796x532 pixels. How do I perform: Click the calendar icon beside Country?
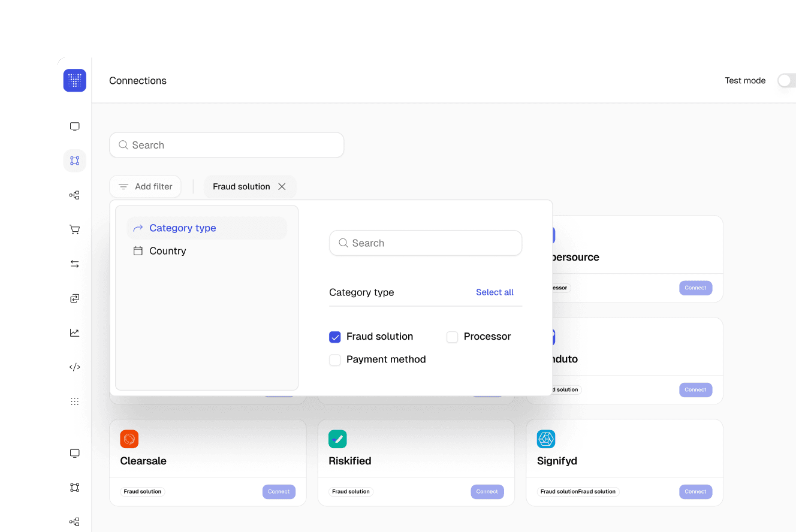pos(138,251)
